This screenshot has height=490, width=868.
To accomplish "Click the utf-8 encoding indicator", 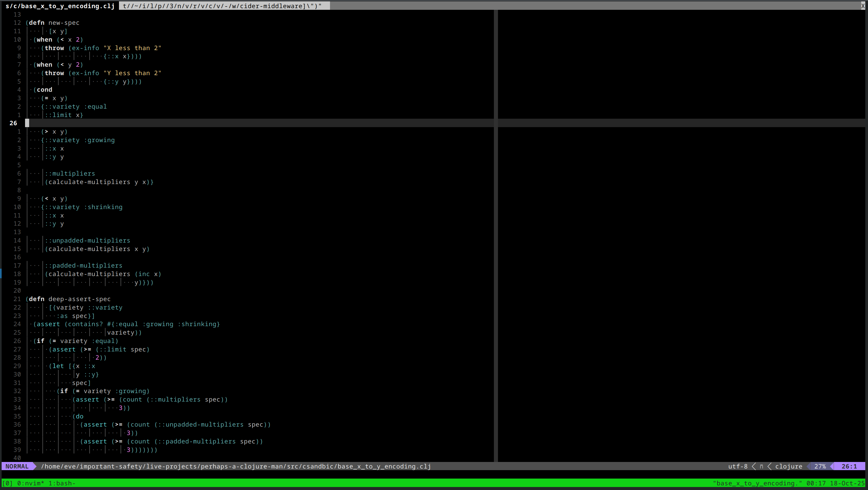I will [x=738, y=466].
